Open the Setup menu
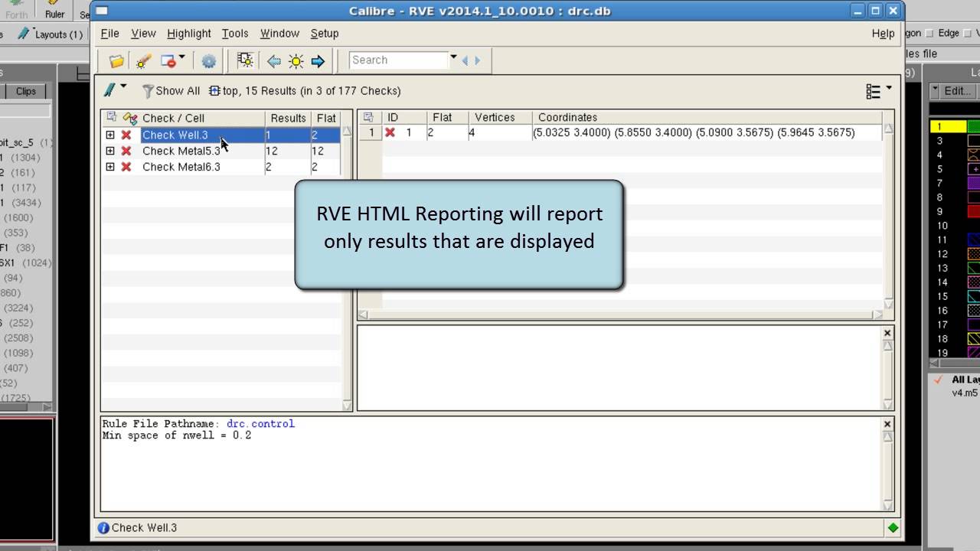The width and height of the screenshot is (980, 551). click(x=325, y=34)
